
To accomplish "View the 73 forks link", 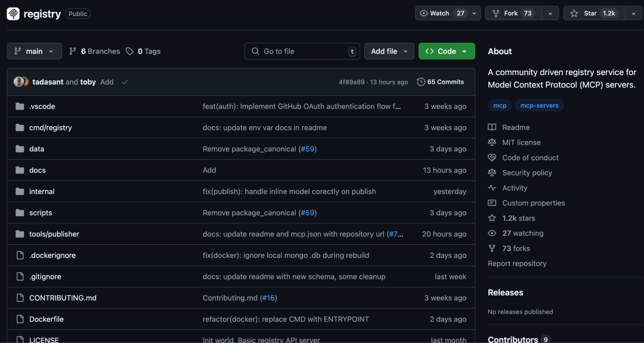I will coord(516,249).
